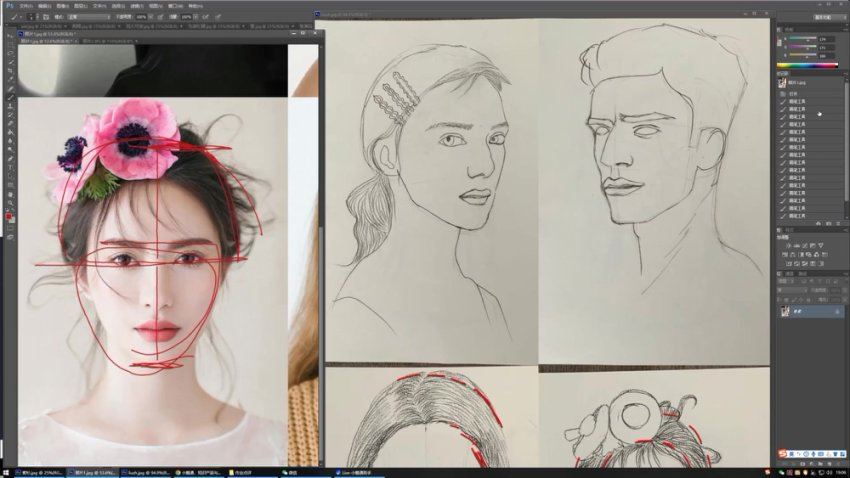Add a Brightness/Contrast adjustment
The image size is (850, 478).
[x=789, y=246]
